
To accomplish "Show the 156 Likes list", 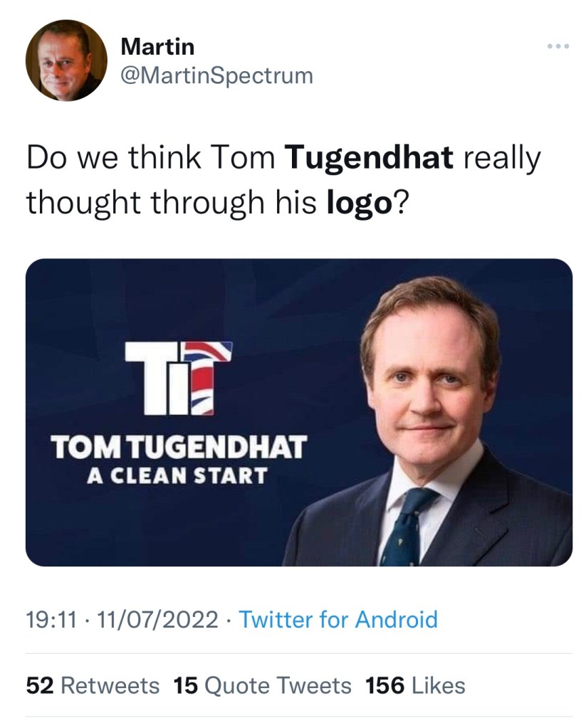I will [415, 685].
